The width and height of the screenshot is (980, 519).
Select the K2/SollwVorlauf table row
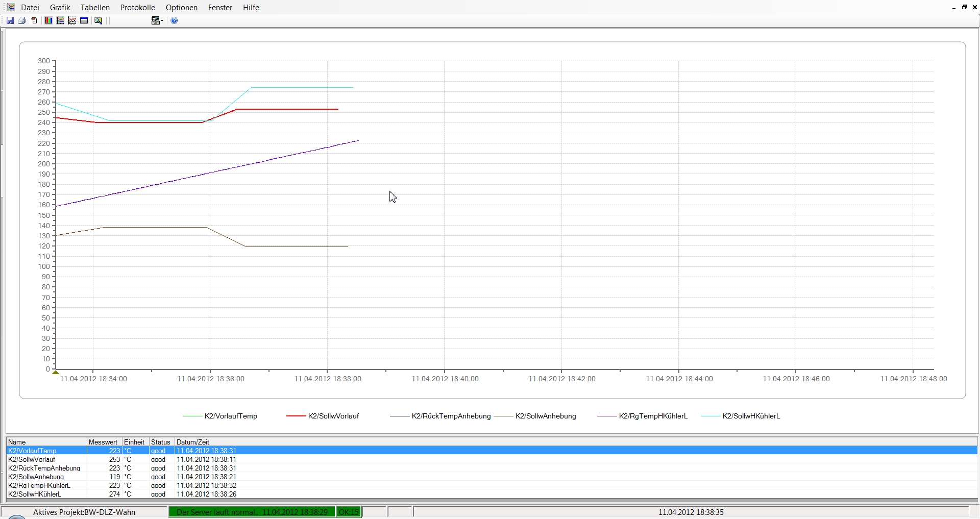tap(492, 459)
